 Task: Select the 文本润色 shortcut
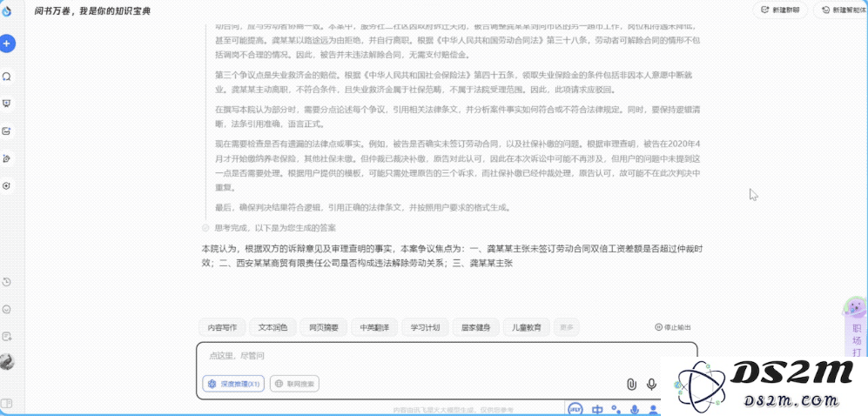click(273, 327)
